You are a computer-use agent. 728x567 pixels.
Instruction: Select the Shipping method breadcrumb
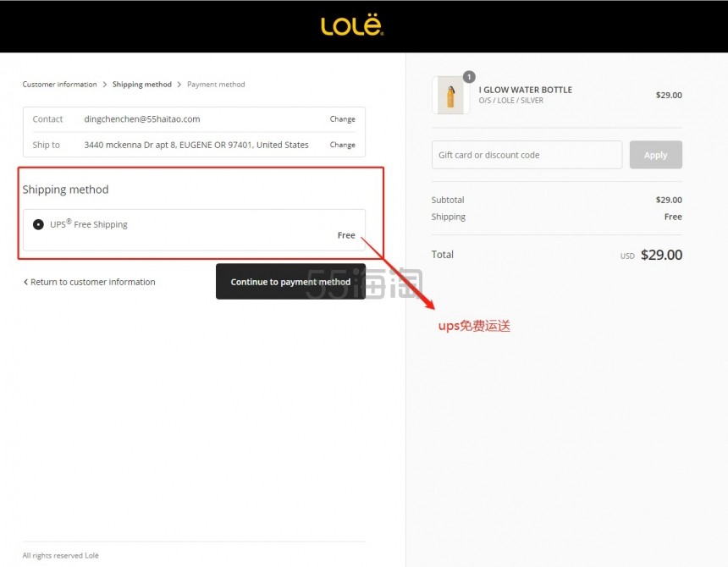point(142,85)
